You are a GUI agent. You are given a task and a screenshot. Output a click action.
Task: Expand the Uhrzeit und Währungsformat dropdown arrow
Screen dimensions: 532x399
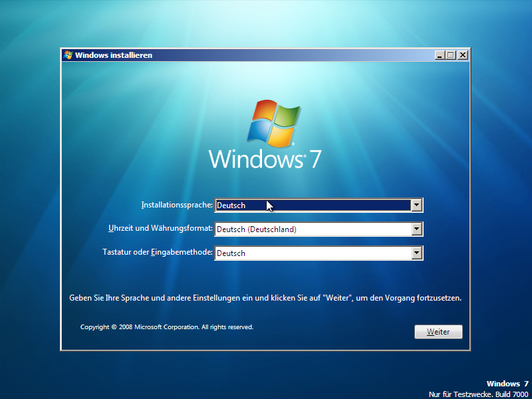417,229
